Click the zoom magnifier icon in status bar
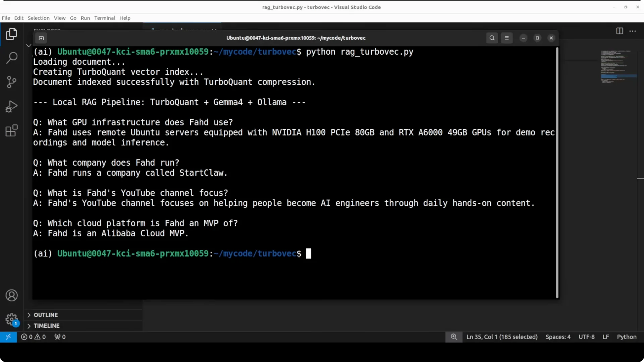The height and width of the screenshot is (362, 644). [x=454, y=337]
